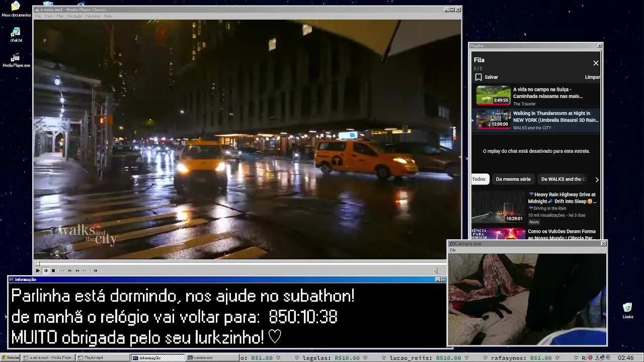Switch to Playlist.mp4 taskbar item
The height and width of the screenshot is (362, 644).
[x=103, y=357]
